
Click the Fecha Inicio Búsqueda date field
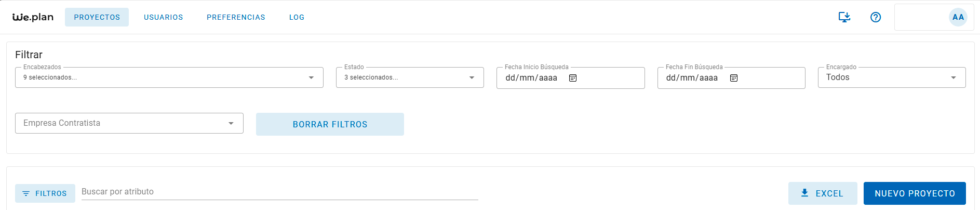coord(570,78)
